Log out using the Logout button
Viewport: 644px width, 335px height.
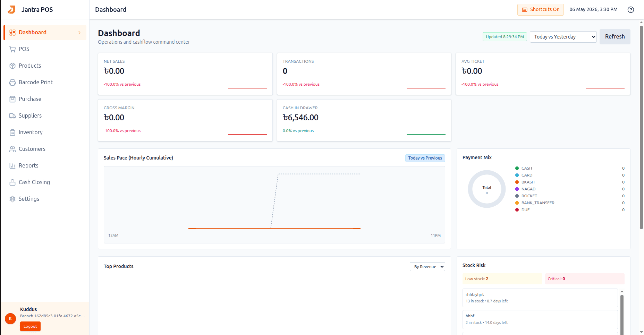[30, 326]
